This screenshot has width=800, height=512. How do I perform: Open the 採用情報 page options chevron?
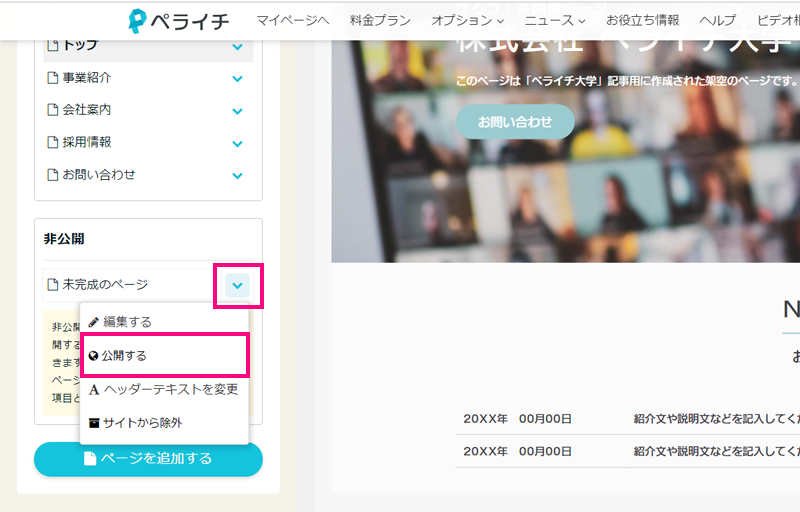(x=237, y=143)
